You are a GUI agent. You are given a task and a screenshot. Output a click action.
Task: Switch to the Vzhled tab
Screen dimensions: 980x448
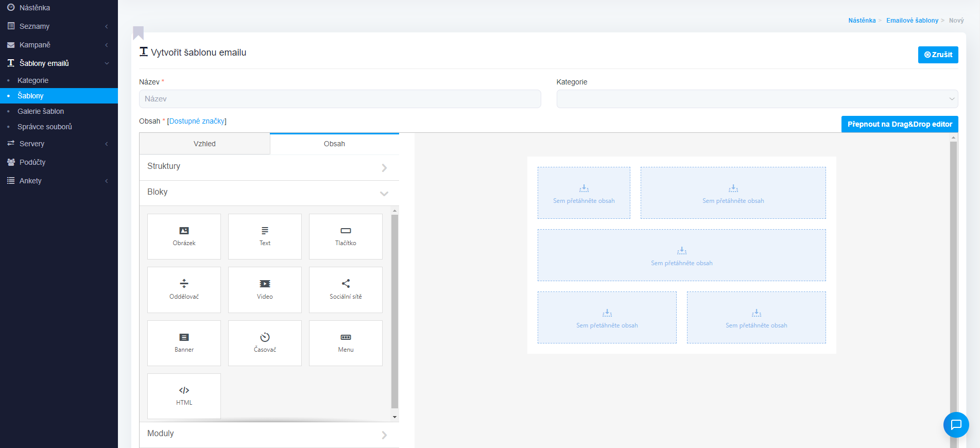pos(204,144)
